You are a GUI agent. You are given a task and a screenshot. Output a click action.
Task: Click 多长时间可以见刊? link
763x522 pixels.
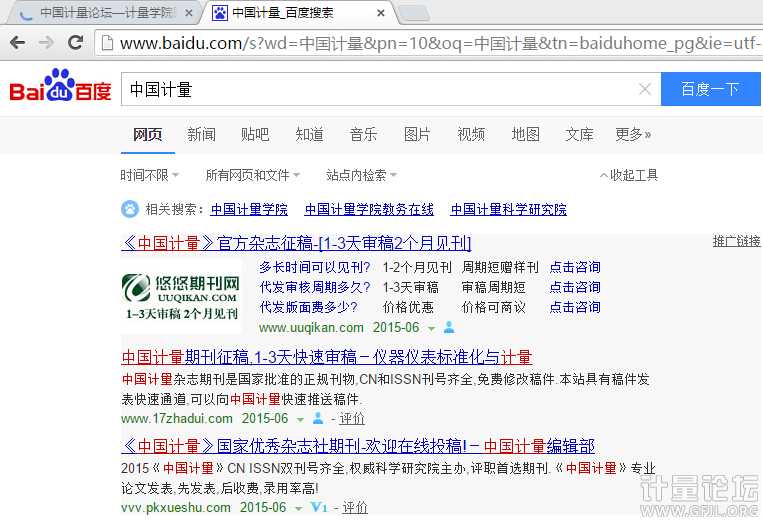[315, 267]
